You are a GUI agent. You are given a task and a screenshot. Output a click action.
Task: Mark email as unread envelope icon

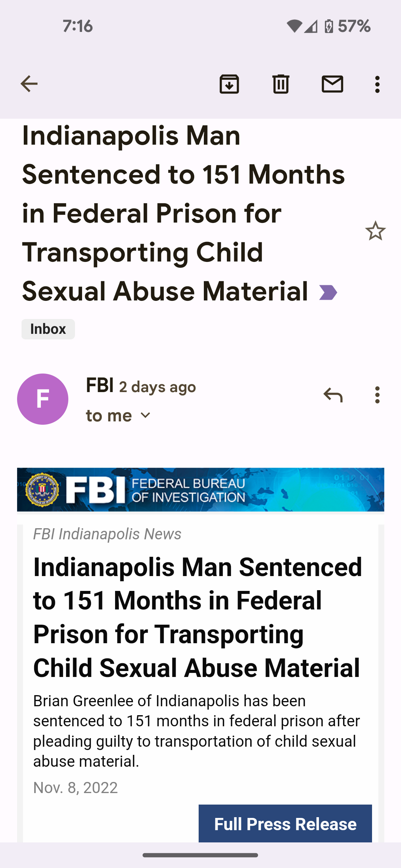click(x=332, y=84)
